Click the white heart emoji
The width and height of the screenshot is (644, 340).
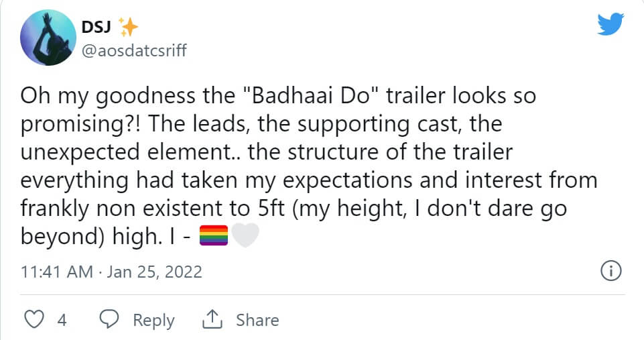245,237
